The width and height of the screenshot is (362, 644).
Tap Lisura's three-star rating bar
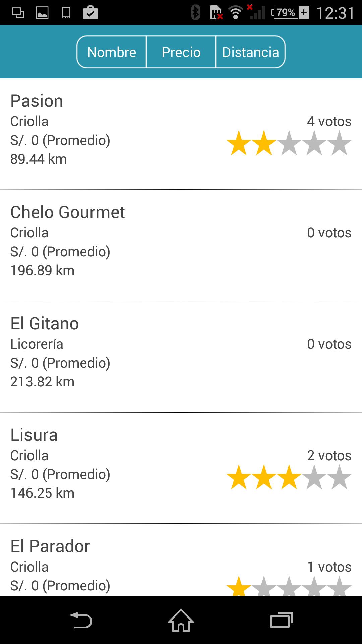coord(289,477)
